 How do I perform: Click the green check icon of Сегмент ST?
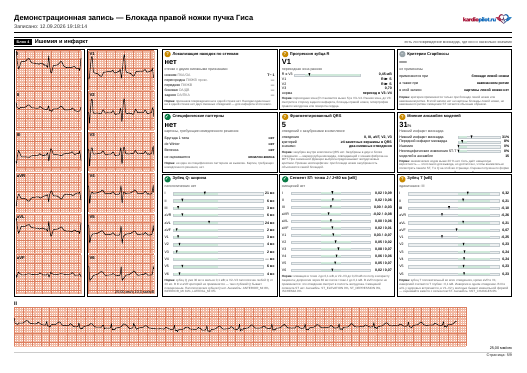[285, 179]
